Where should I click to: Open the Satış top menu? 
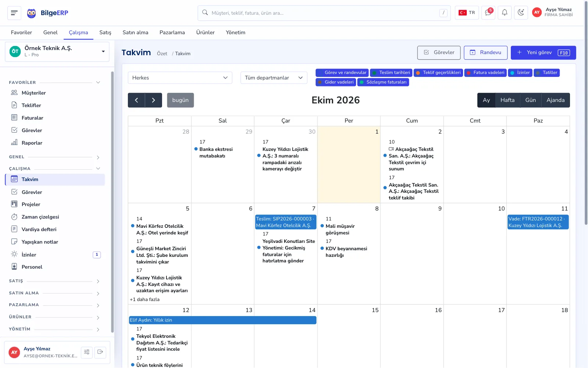click(x=105, y=32)
